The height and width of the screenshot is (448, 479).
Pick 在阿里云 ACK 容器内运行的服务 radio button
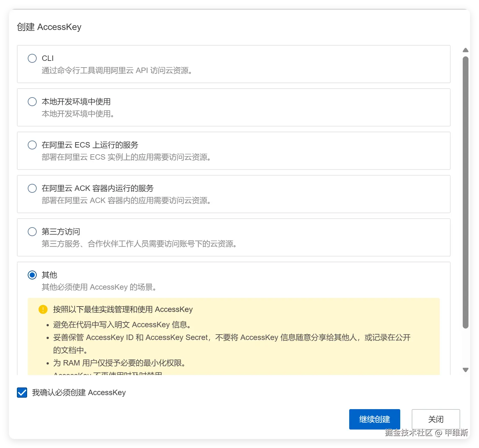[x=32, y=188]
